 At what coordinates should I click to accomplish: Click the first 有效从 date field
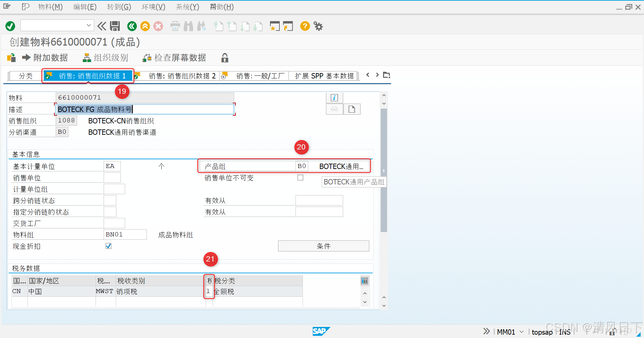tap(319, 200)
